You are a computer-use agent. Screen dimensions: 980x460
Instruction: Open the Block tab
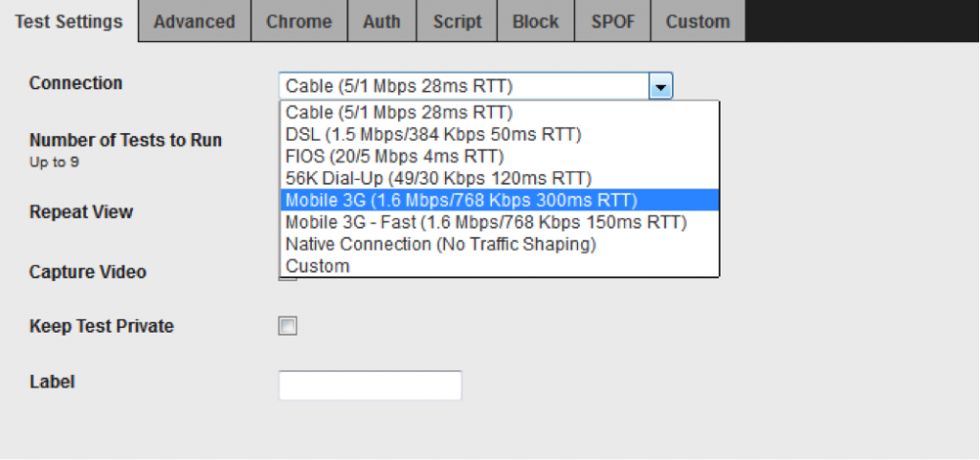tap(536, 21)
